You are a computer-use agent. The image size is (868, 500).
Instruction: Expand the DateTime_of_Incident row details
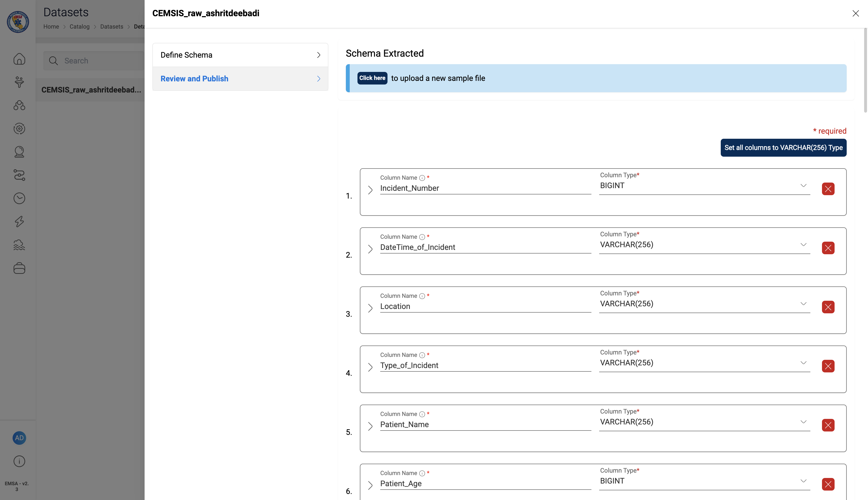[x=370, y=249]
